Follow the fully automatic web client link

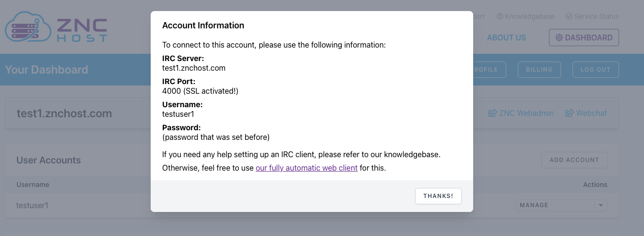[x=306, y=168]
